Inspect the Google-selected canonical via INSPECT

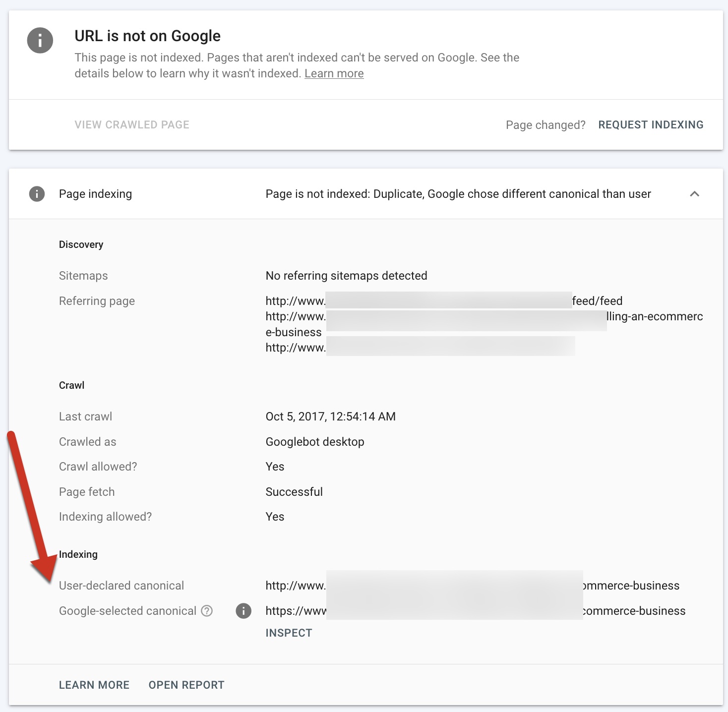tap(289, 633)
